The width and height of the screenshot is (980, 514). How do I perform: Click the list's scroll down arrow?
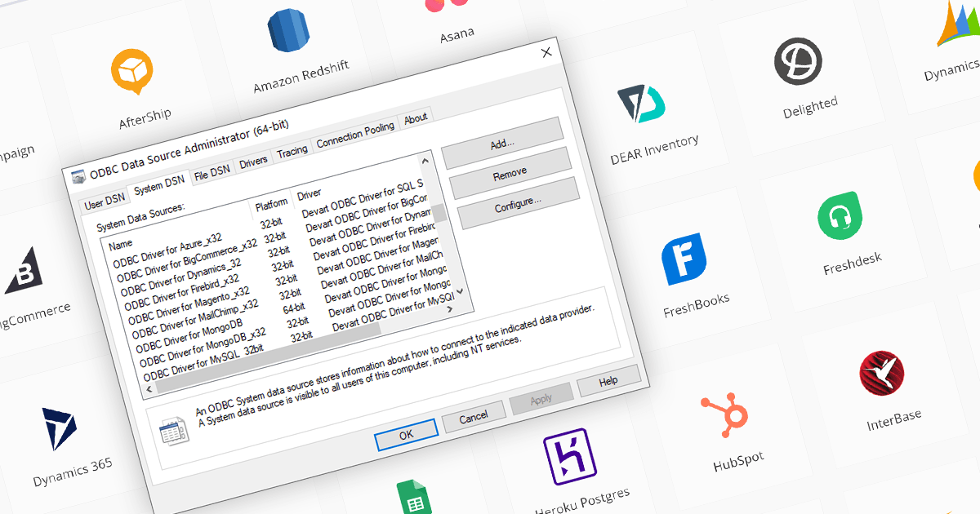459,290
